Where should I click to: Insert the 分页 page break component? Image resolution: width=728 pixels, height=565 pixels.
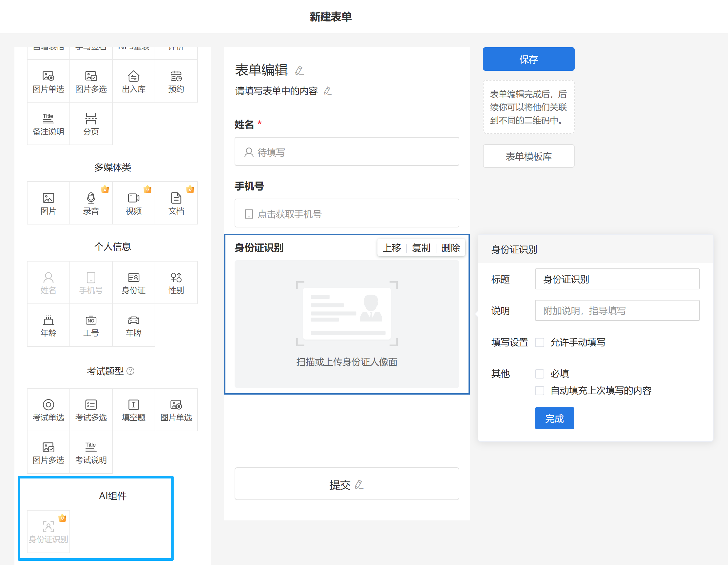(x=91, y=124)
